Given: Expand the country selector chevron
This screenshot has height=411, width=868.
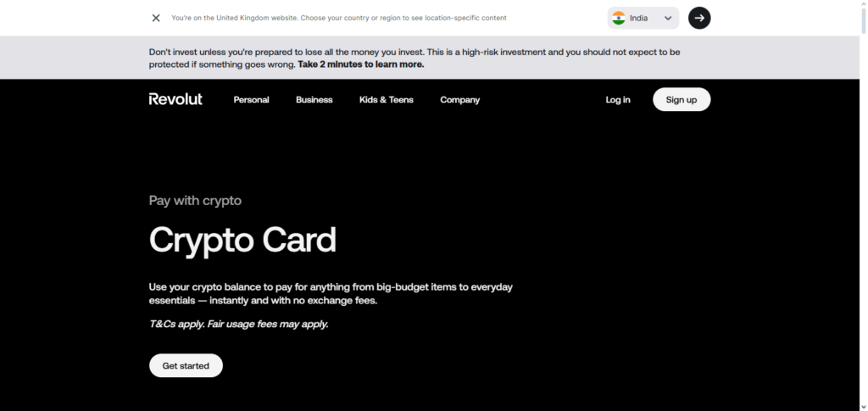Looking at the screenshot, I should click(668, 18).
